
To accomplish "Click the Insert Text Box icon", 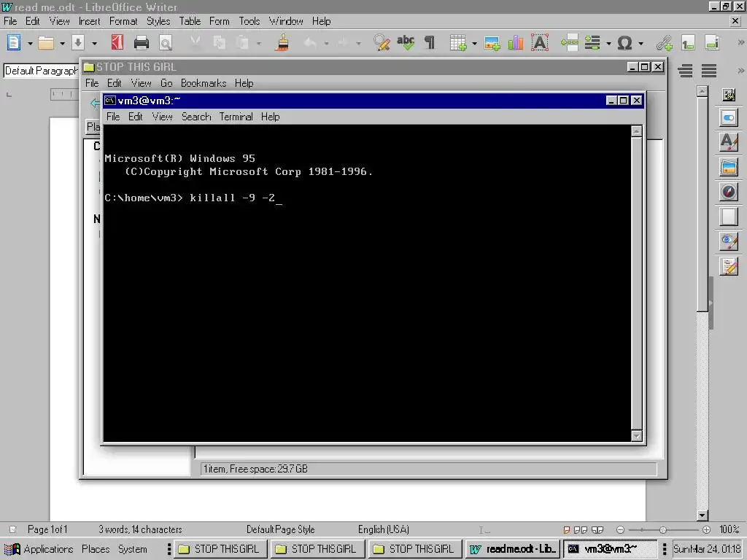I will pos(540,43).
